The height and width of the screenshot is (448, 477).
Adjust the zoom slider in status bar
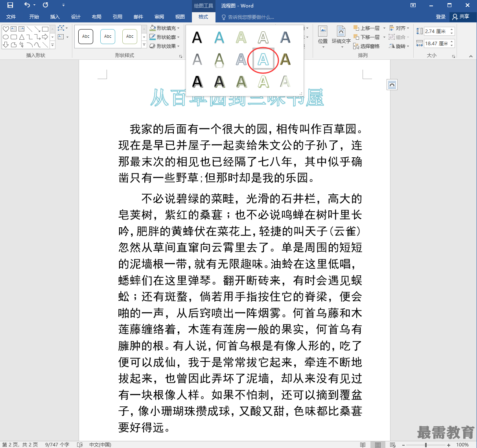(426, 445)
